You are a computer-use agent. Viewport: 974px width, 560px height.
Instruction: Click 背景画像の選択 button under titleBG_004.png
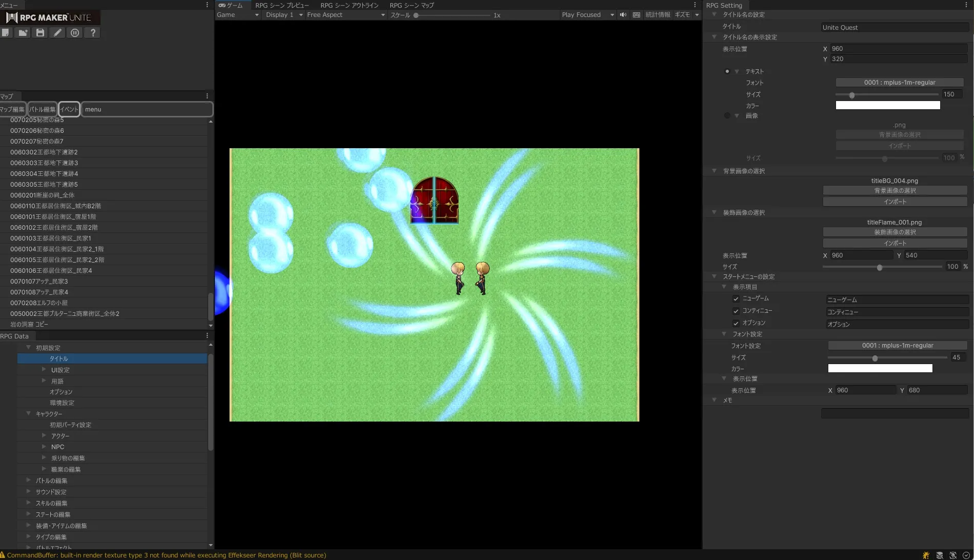click(895, 191)
